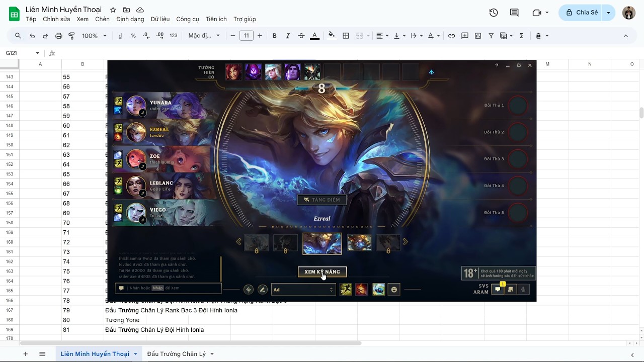The width and height of the screenshot is (644, 362).
Task: Star the Liên Minh Huyền Thoại document
Action: tap(113, 10)
